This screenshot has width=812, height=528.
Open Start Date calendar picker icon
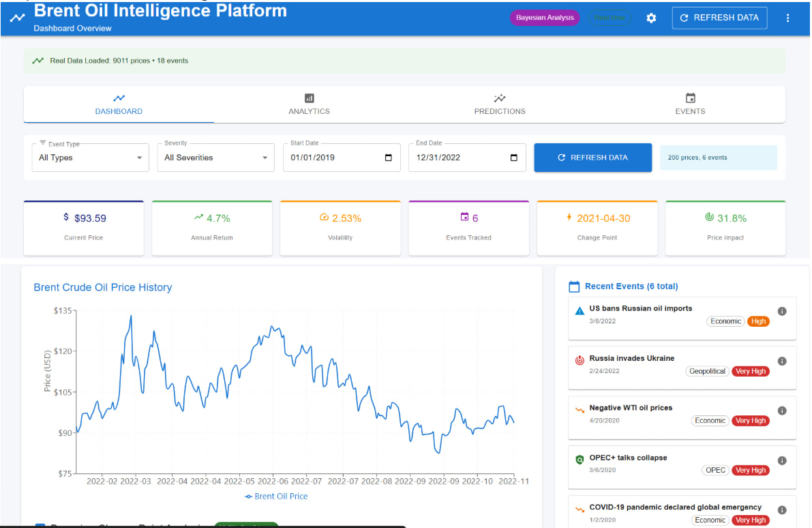(389, 158)
